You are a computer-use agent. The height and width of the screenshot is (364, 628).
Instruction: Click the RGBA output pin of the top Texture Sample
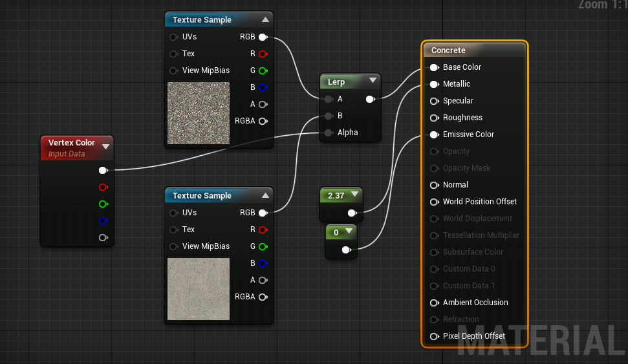[x=263, y=121]
